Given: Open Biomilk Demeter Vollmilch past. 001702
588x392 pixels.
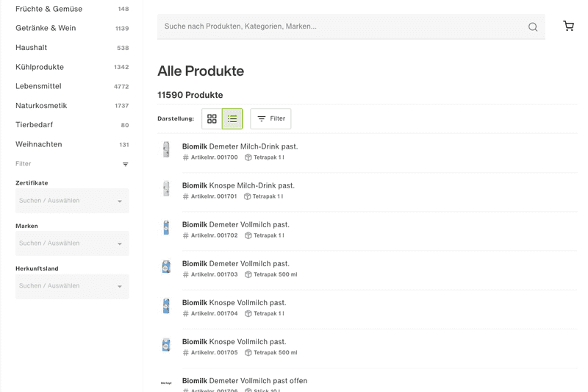Looking at the screenshot, I should click(x=236, y=225).
